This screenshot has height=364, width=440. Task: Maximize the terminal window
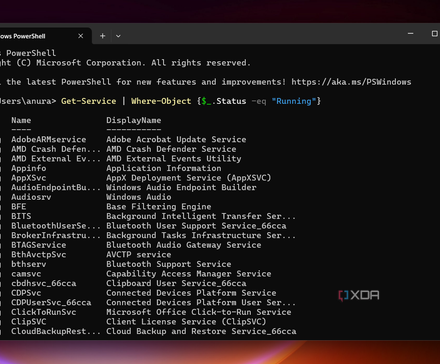435,34
